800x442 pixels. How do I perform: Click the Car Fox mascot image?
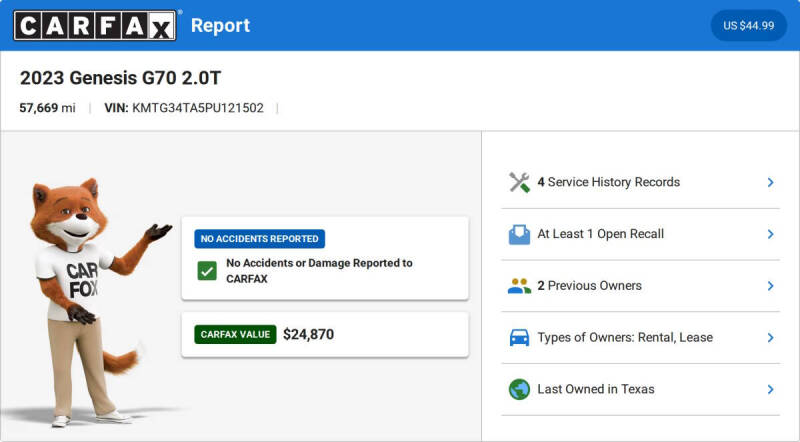point(97,302)
